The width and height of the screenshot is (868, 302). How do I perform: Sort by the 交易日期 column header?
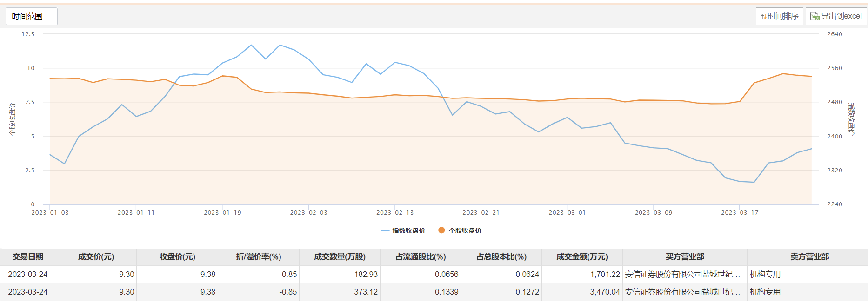coord(27,257)
